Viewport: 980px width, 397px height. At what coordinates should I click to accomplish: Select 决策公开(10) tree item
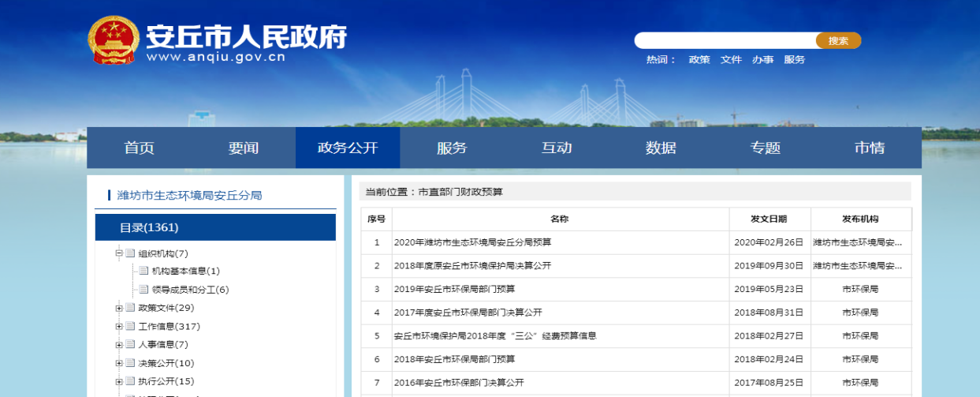pos(166,363)
